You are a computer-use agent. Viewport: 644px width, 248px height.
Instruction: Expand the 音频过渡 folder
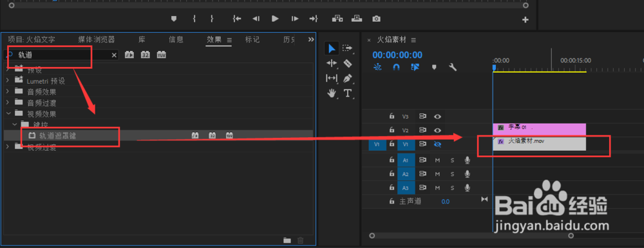[7, 102]
